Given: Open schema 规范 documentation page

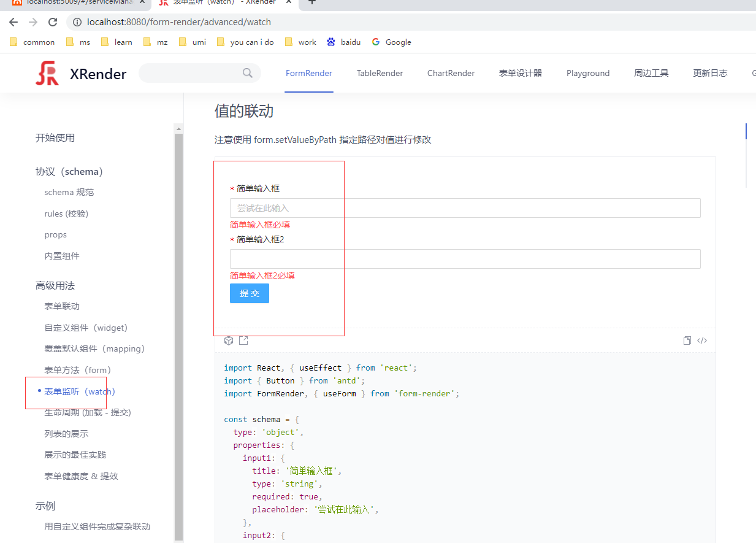Looking at the screenshot, I should tap(69, 192).
